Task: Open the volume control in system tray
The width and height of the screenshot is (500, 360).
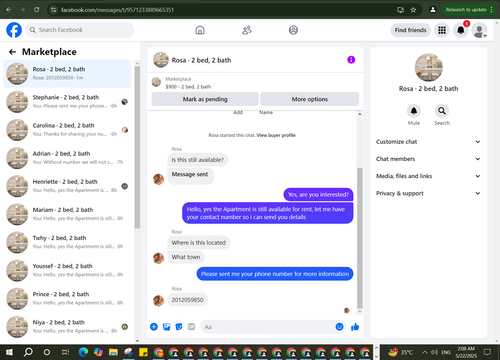Action: pos(434,352)
